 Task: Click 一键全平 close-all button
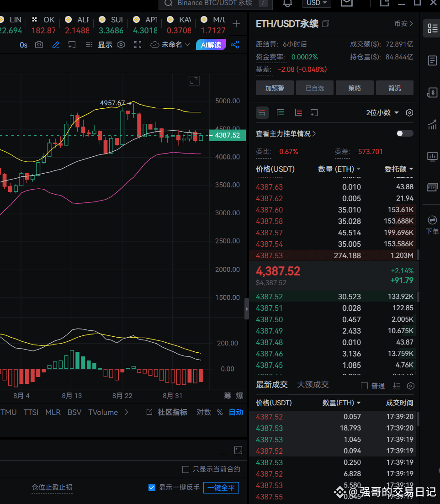tap(221, 488)
